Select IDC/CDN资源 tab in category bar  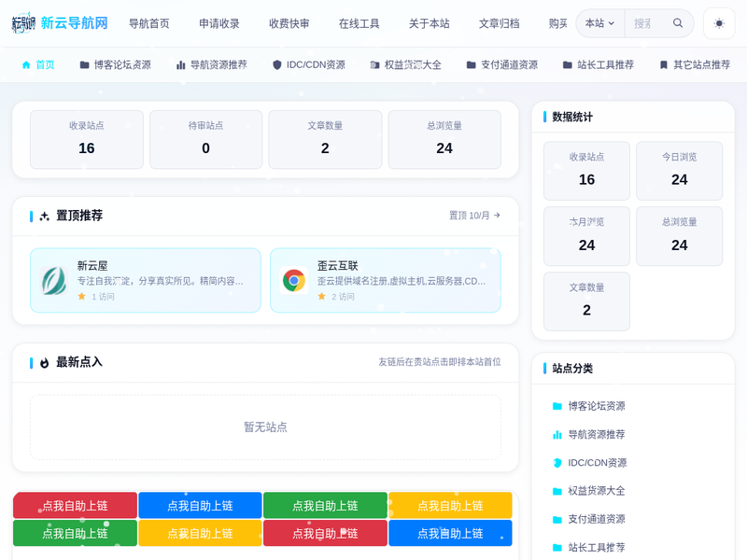309,64
